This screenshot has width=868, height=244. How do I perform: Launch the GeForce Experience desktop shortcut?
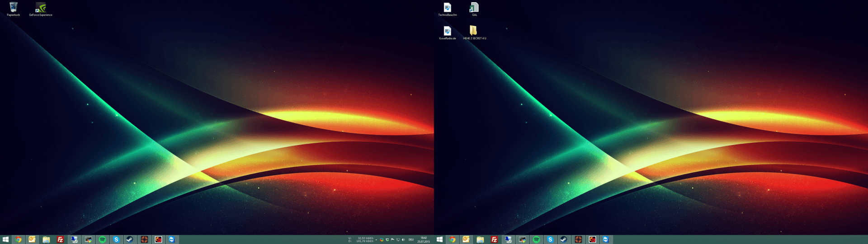pyautogui.click(x=41, y=8)
